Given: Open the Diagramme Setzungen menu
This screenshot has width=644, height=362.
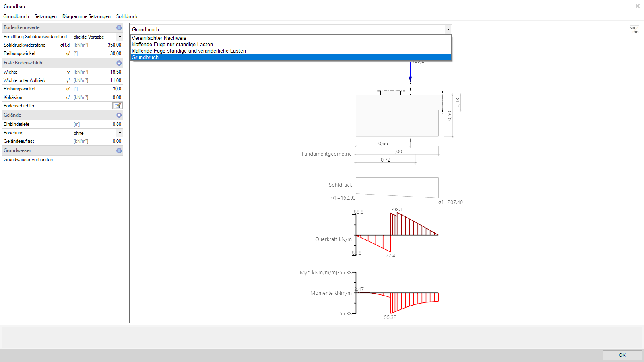Looking at the screenshot, I should [87, 16].
